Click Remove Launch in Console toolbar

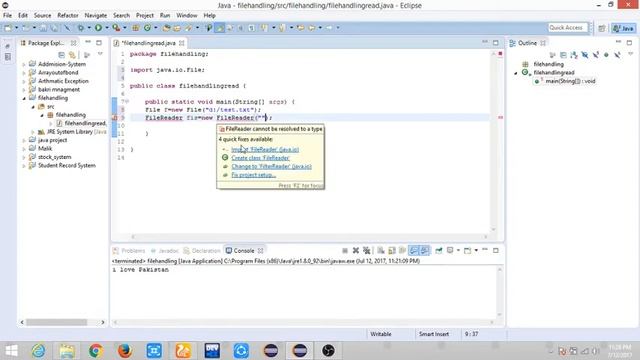coord(356,251)
